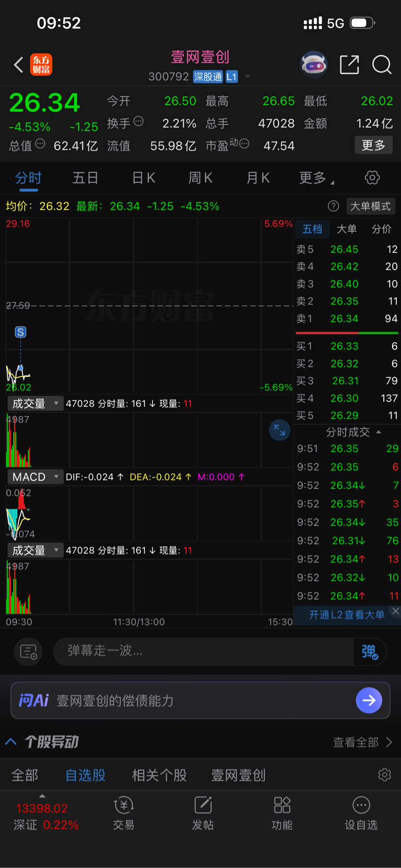Viewport: 401px width, 868px height.
Task: Collapse the 分时成交 section triangle
Action: click(x=379, y=432)
